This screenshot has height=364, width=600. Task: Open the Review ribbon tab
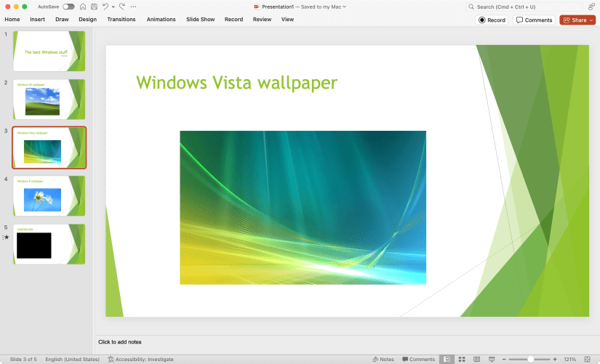pyautogui.click(x=262, y=19)
